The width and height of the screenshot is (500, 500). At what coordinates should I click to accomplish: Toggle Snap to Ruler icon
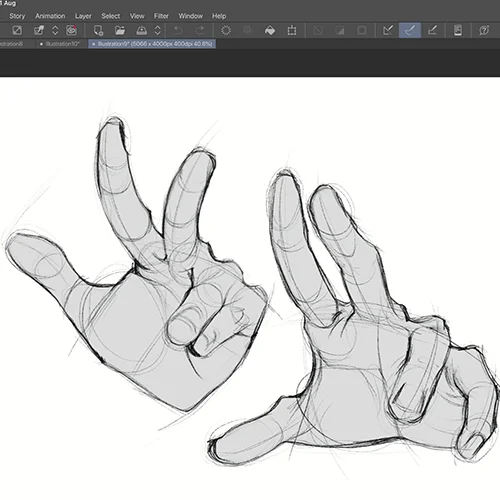388,31
